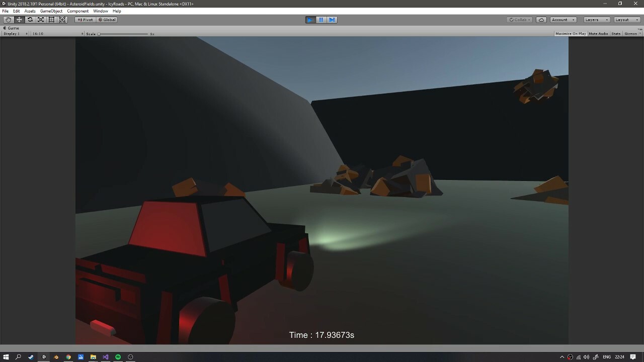Stop play mode with Play button
Image resolution: width=644 pixels, height=362 pixels.
pos(310,20)
